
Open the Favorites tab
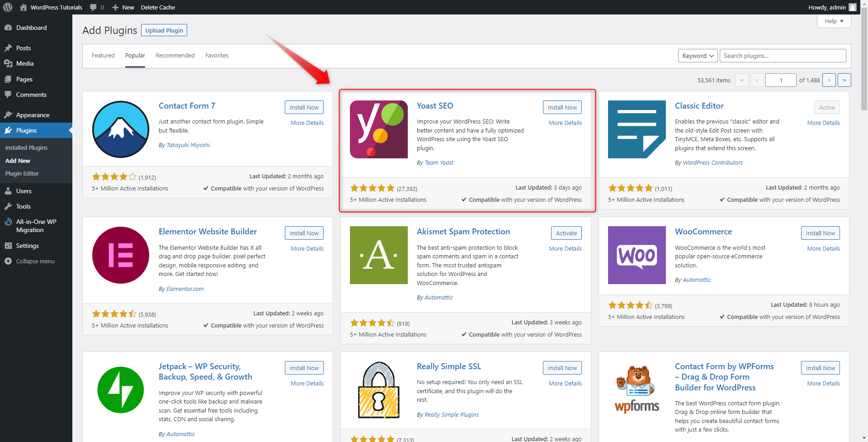tap(217, 55)
